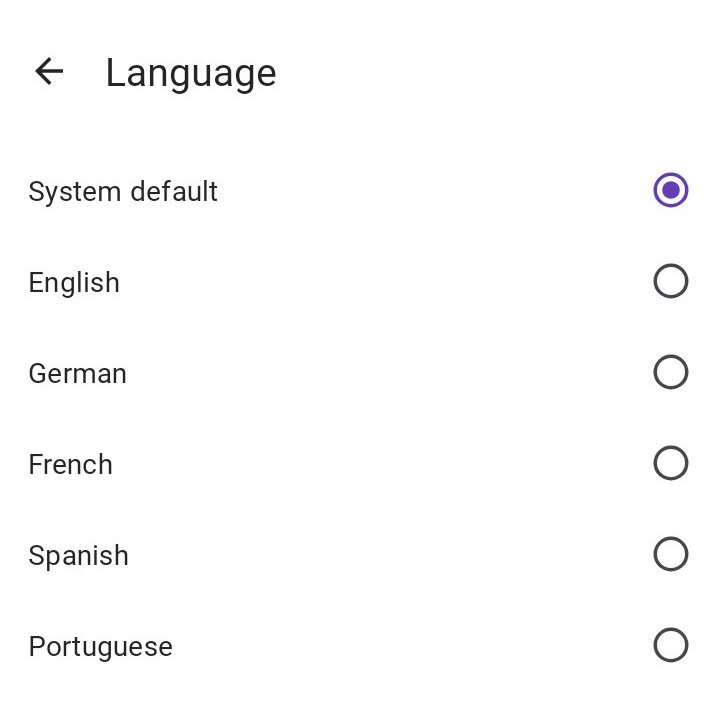Click the filled purple selected radio circle
Screen dimensions: 720x710
(670, 190)
